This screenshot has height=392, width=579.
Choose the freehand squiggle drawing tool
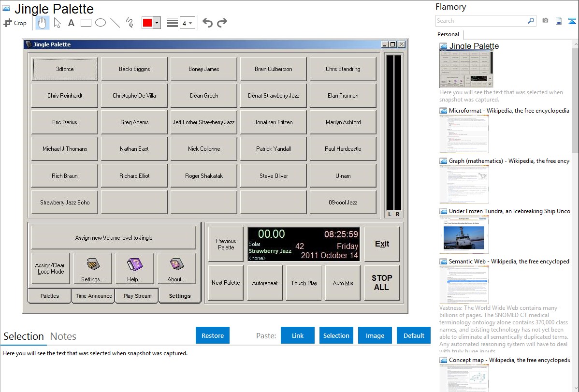coord(130,23)
